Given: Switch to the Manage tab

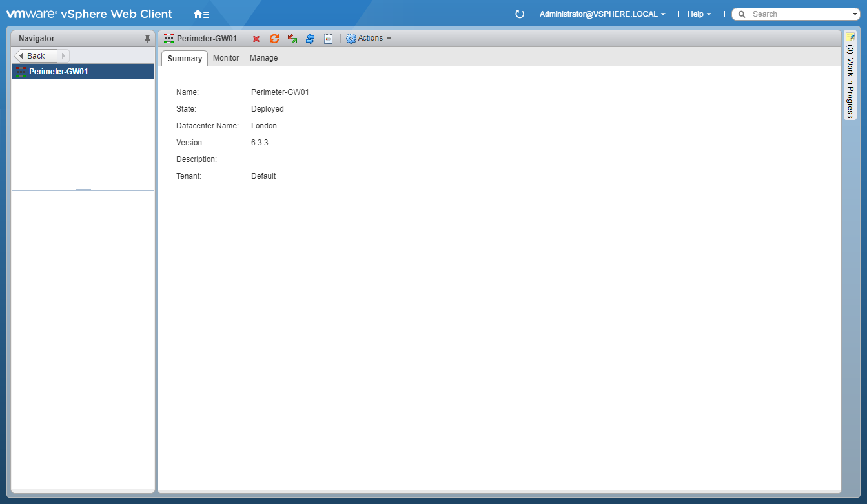Looking at the screenshot, I should click(263, 58).
